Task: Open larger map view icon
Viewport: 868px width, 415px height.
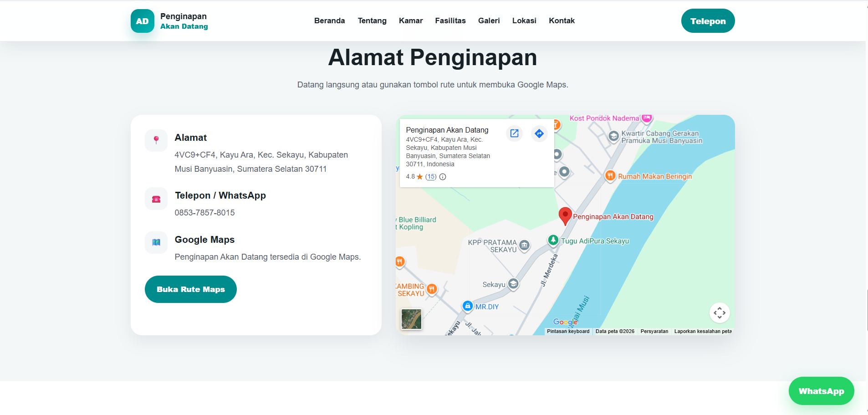Action: point(514,133)
